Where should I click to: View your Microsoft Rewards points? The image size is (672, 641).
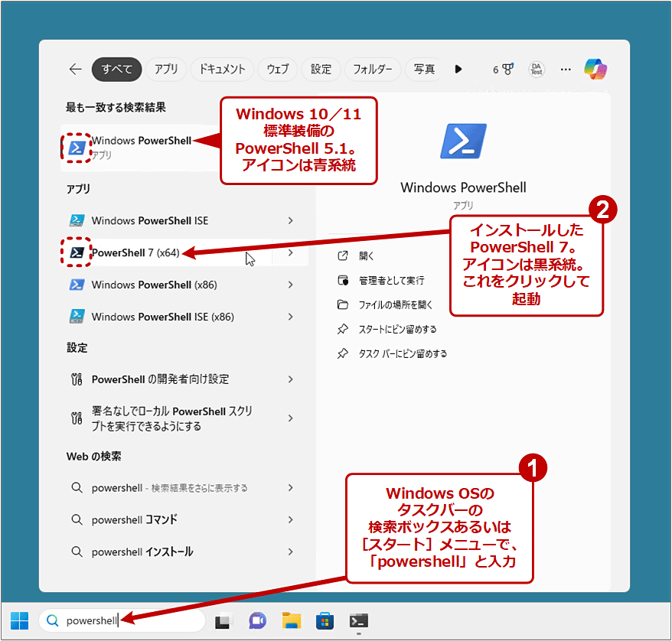tap(502, 69)
